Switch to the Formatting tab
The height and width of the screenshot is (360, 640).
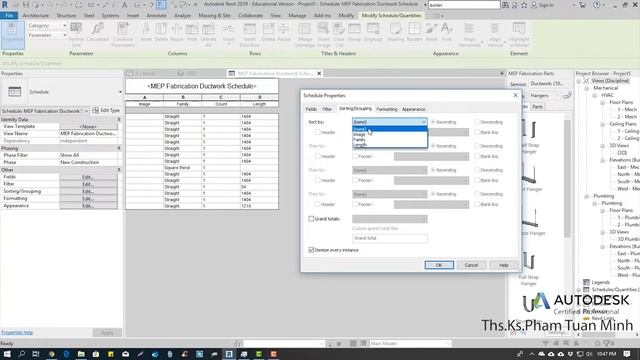[x=387, y=109]
